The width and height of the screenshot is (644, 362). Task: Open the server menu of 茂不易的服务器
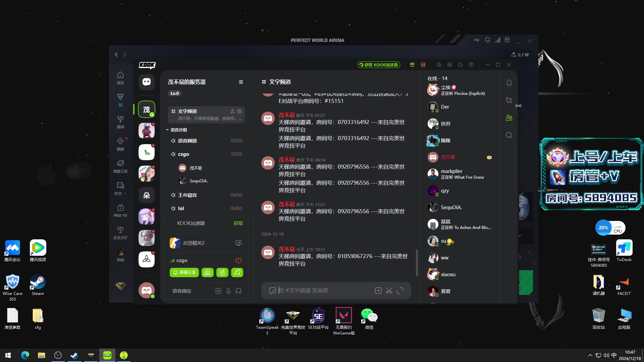tap(241, 82)
